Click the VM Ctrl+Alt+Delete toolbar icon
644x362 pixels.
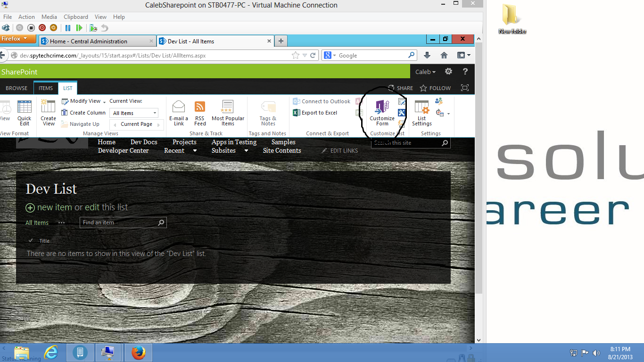(x=6, y=28)
